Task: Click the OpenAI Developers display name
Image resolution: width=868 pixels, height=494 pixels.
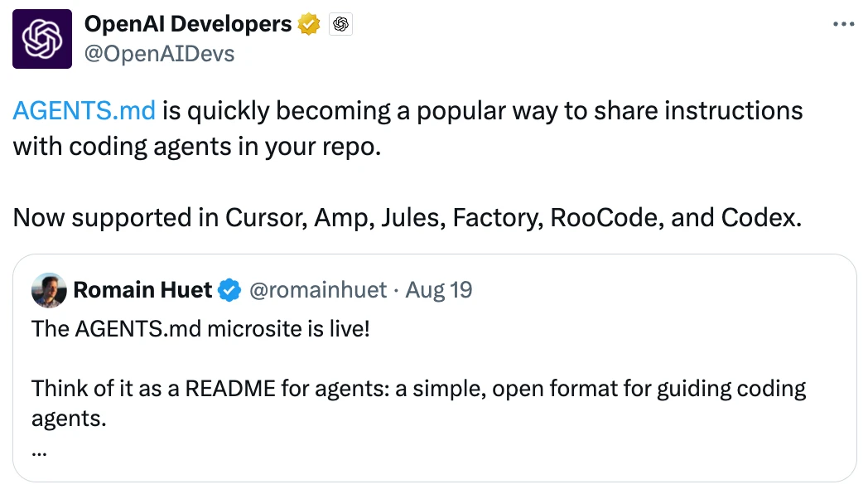Action: (x=188, y=25)
